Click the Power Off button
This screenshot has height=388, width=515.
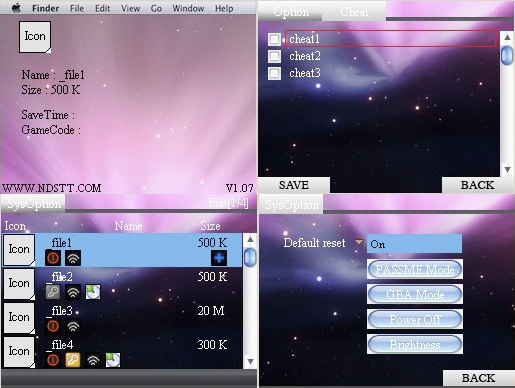(415, 319)
